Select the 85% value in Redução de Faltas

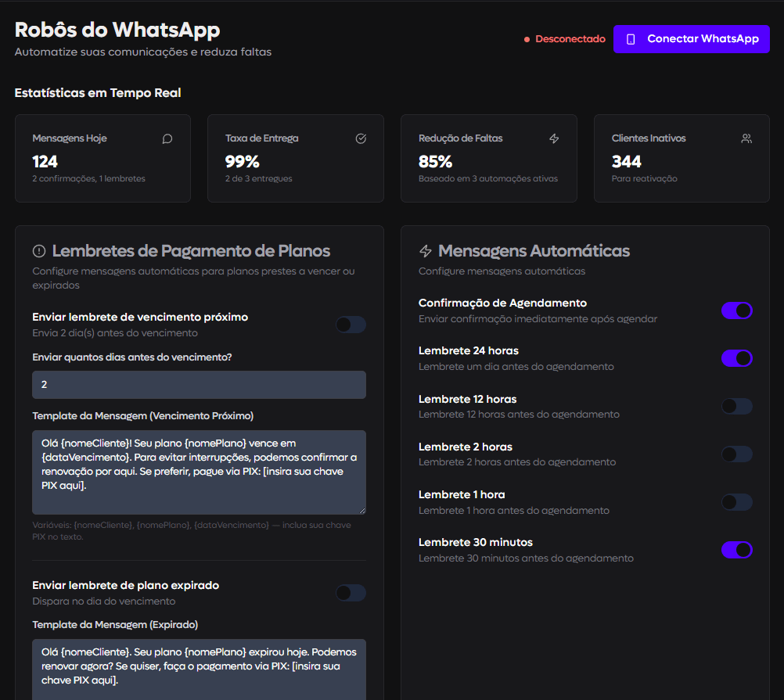tap(435, 161)
